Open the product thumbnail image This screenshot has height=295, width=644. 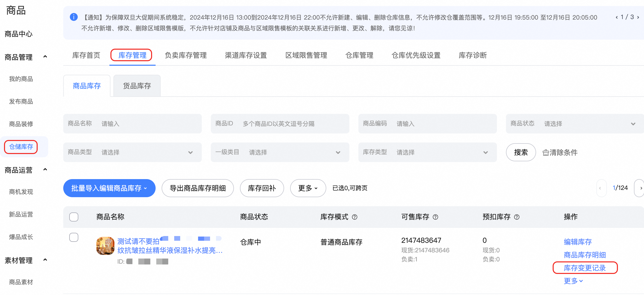click(105, 246)
